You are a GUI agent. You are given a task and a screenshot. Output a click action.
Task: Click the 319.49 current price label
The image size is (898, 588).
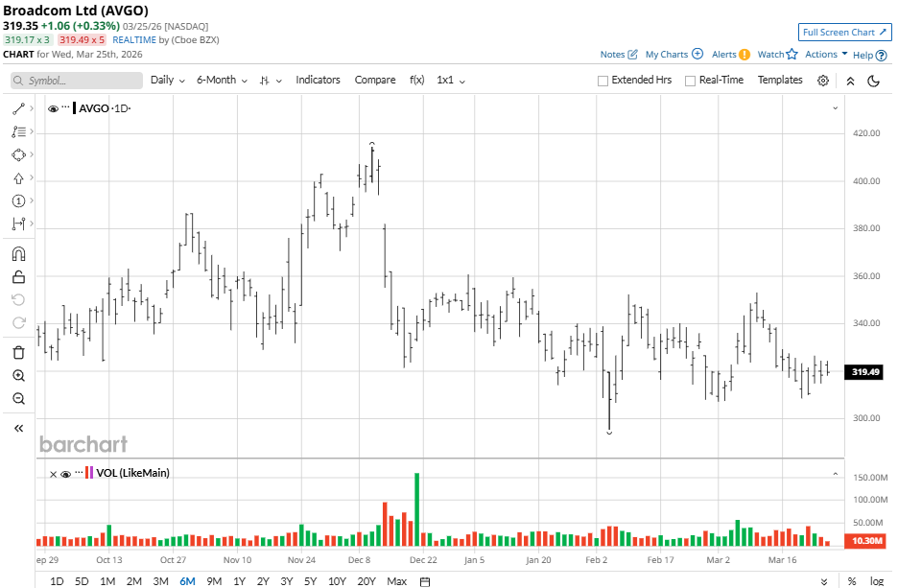pyautogui.click(x=864, y=372)
